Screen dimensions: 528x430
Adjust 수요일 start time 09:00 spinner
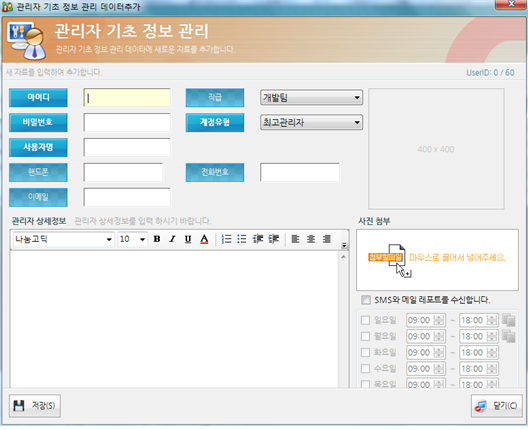(x=438, y=368)
